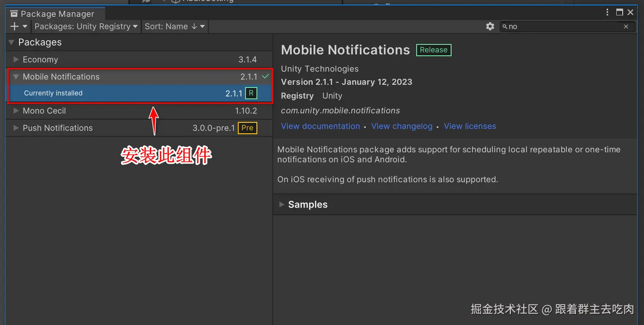
Task: Maximize the Package Manager window
Action: click(x=619, y=13)
